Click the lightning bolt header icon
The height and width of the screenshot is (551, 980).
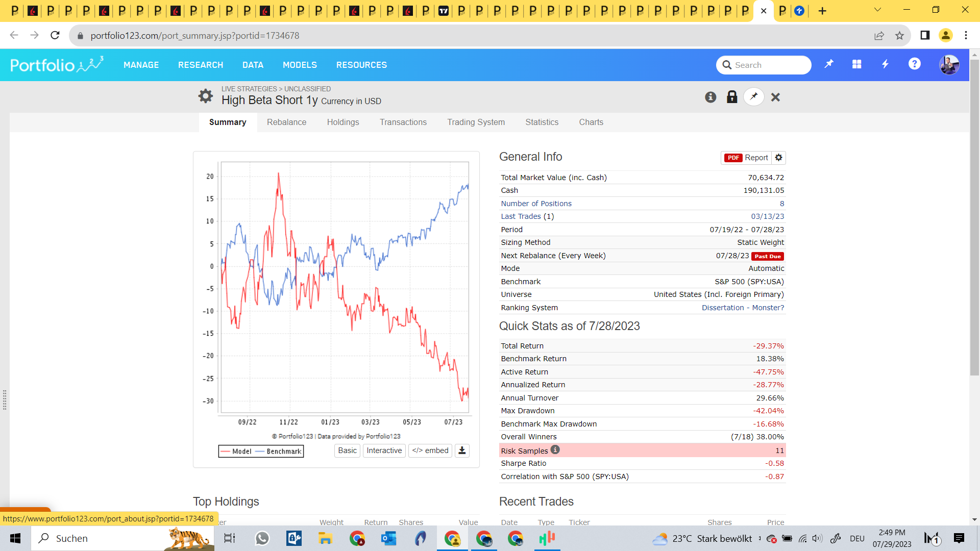(x=886, y=64)
